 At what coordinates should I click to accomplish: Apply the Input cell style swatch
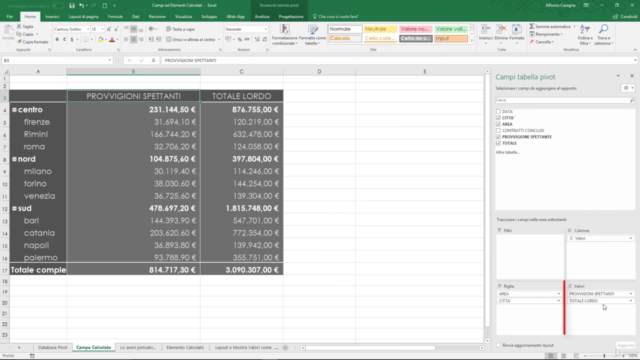tap(451, 38)
